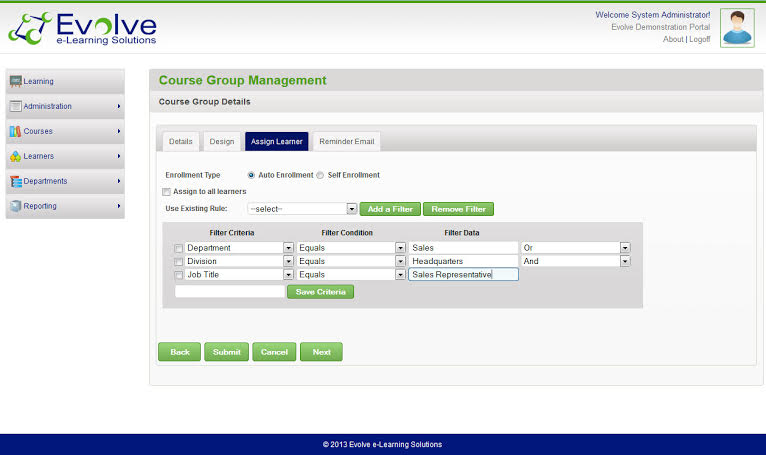
Task: Click the Submit button
Action: [227, 352]
